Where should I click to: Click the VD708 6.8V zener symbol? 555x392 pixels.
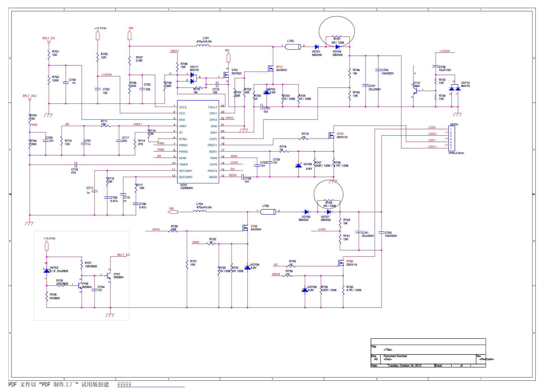coord(305,290)
